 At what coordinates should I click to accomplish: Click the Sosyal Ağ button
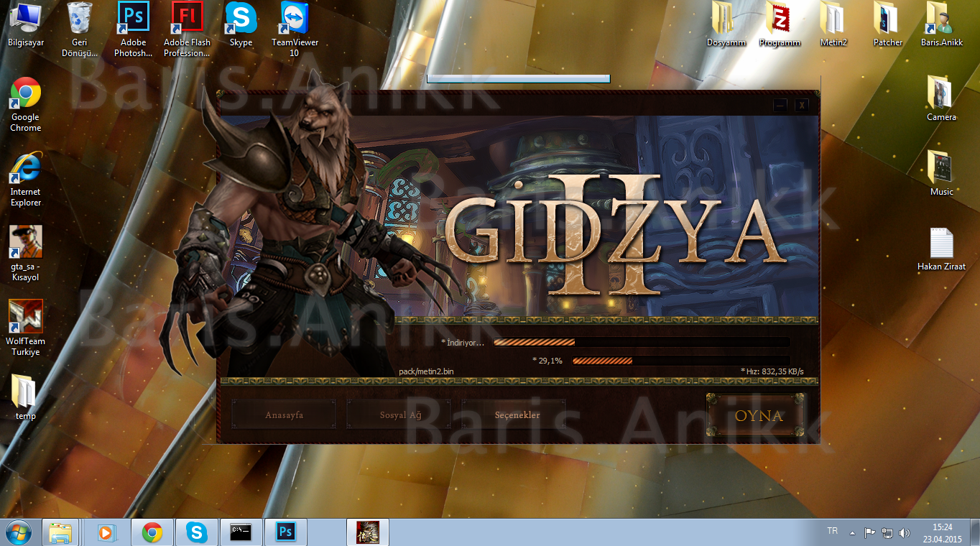399,415
